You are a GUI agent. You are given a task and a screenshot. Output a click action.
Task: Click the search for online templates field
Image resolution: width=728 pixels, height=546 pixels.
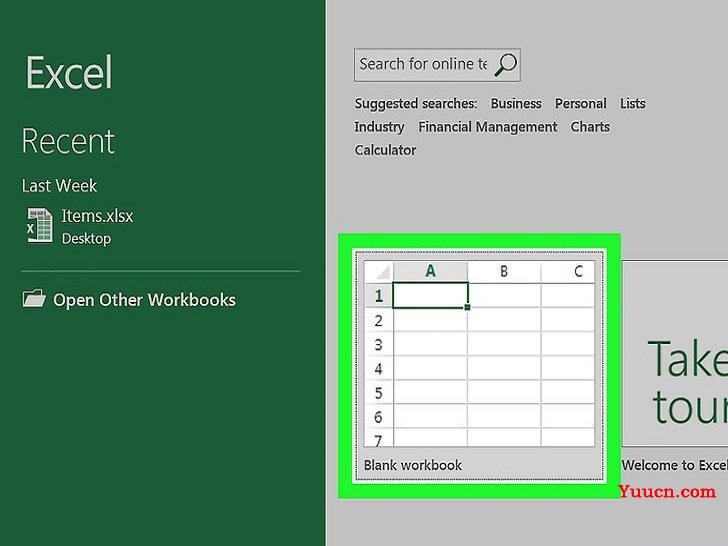(x=437, y=65)
